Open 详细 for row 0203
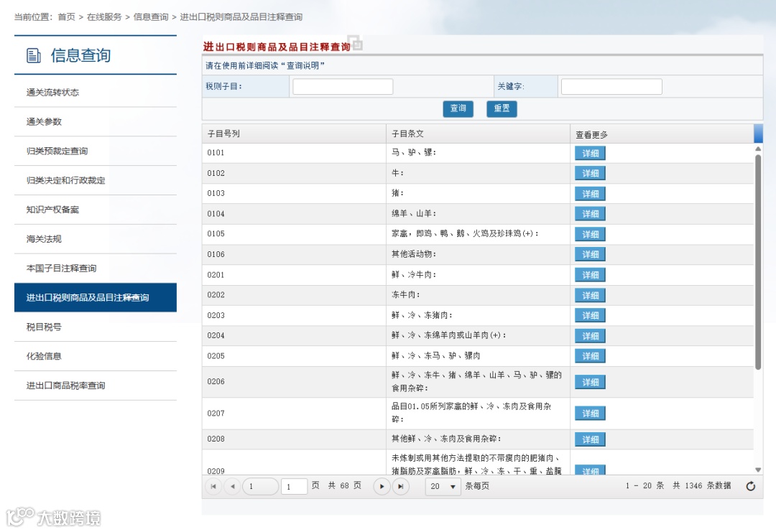The width and height of the screenshot is (776, 532). click(590, 315)
